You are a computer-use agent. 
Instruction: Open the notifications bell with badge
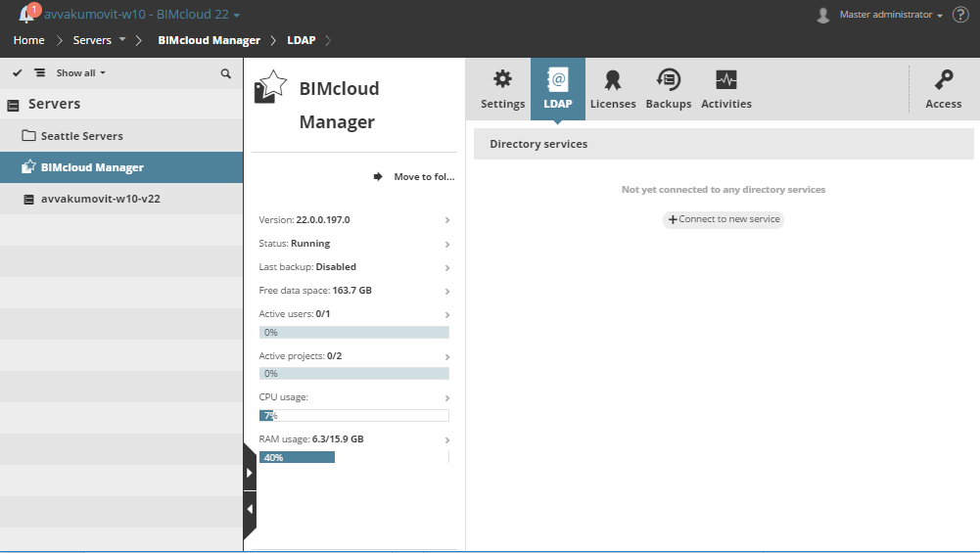tap(28, 13)
